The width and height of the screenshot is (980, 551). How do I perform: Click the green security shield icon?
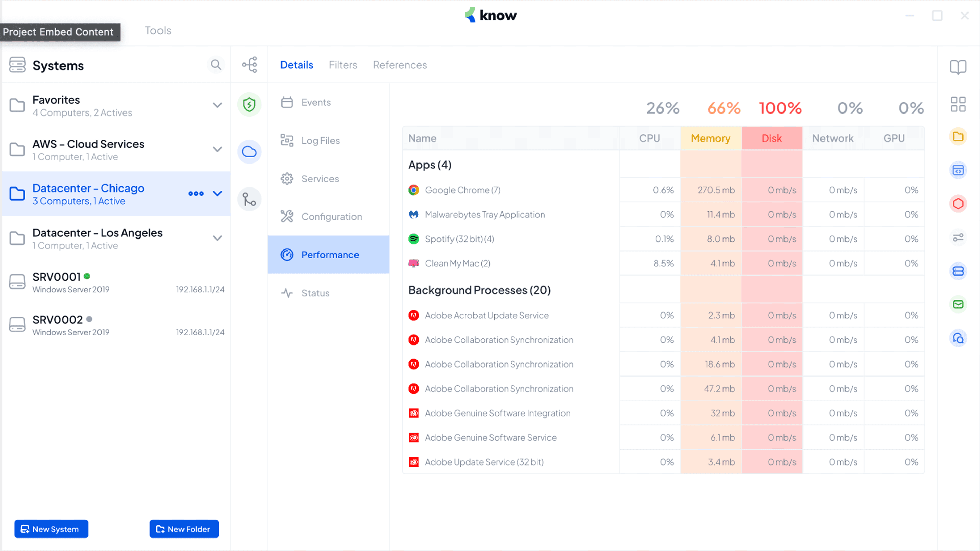[249, 104]
